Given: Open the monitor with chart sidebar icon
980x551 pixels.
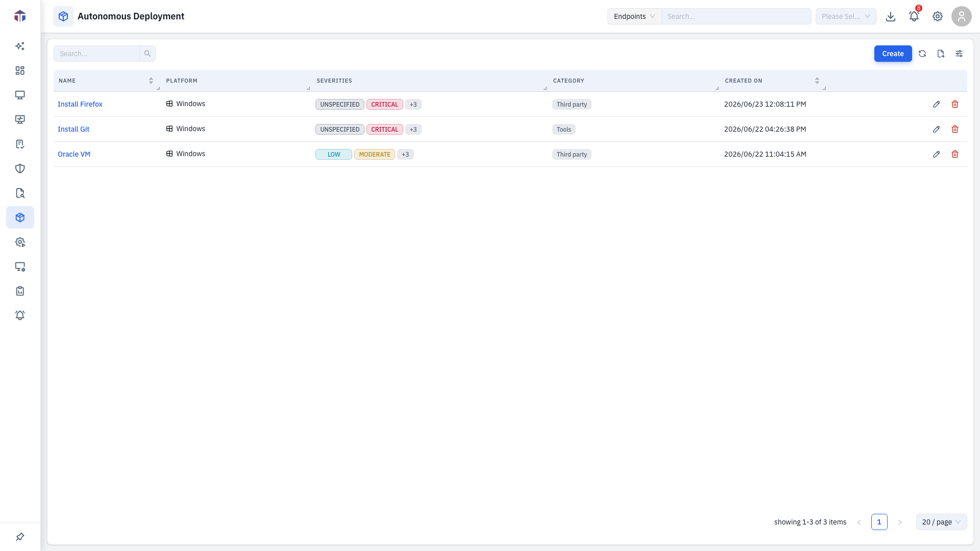Looking at the screenshot, I should 20,119.
